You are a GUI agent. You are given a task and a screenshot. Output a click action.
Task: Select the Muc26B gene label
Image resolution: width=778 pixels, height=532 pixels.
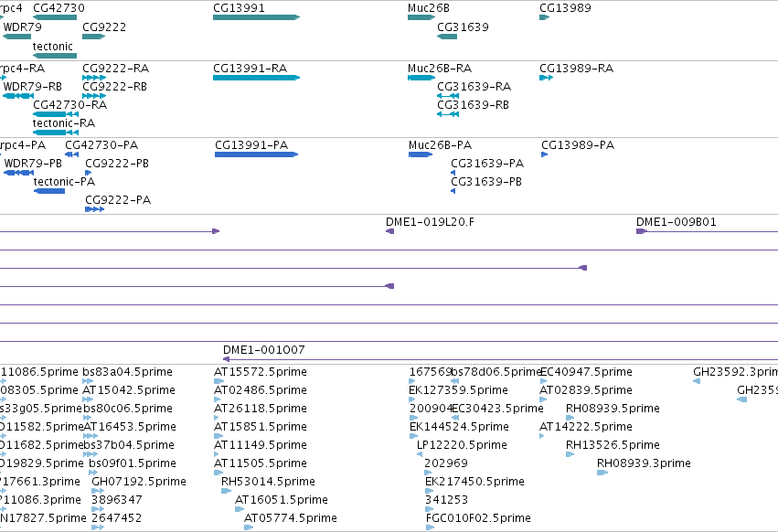pos(428,8)
